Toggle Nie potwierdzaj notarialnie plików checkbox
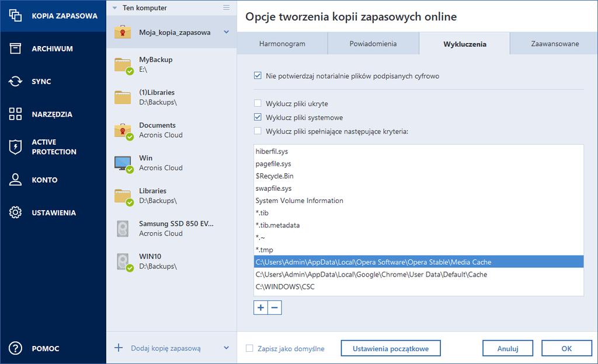Image resolution: width=598 pixels, height=364 pixels. [258, 75]
